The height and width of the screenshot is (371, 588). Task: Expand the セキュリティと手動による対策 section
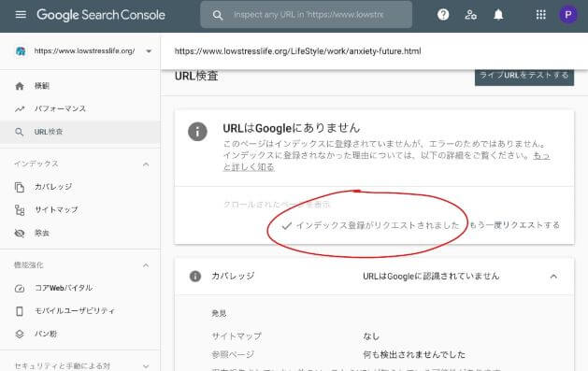pyautogui.click(x=146, y=366)
